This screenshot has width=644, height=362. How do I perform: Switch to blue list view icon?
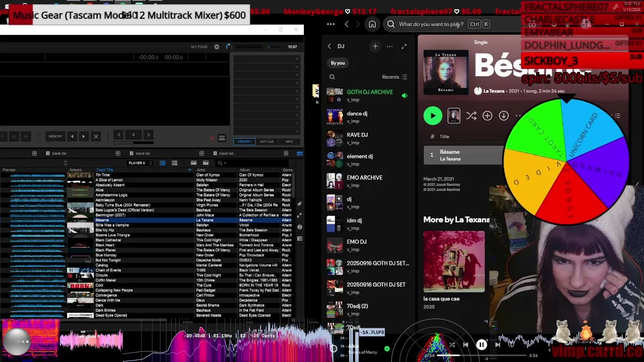pos(163,163)
